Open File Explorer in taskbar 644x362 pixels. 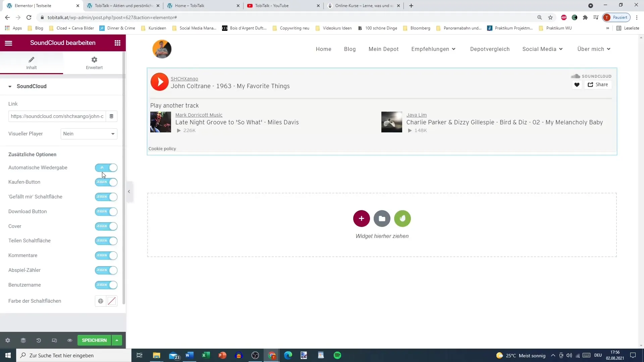point(157,355)
